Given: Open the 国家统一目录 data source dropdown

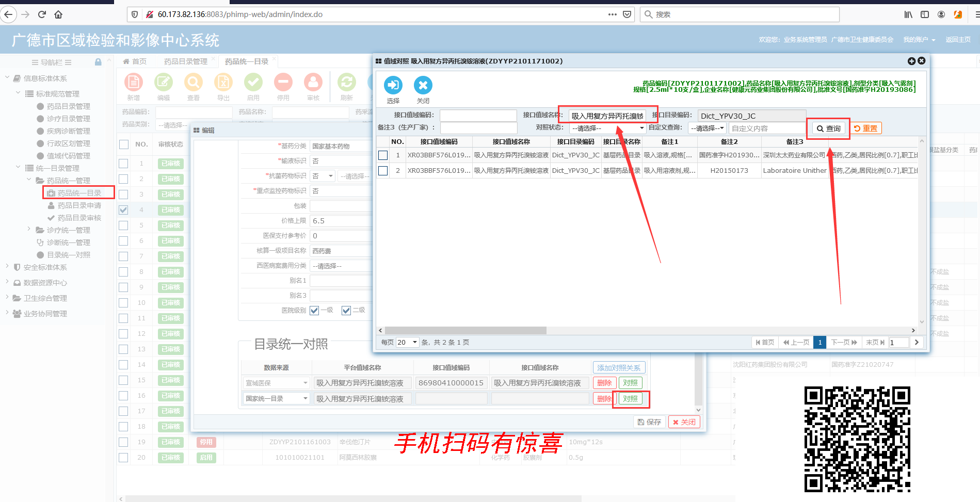Looking at the screenshot, I should pyautogui.click(x=276, y=399).
